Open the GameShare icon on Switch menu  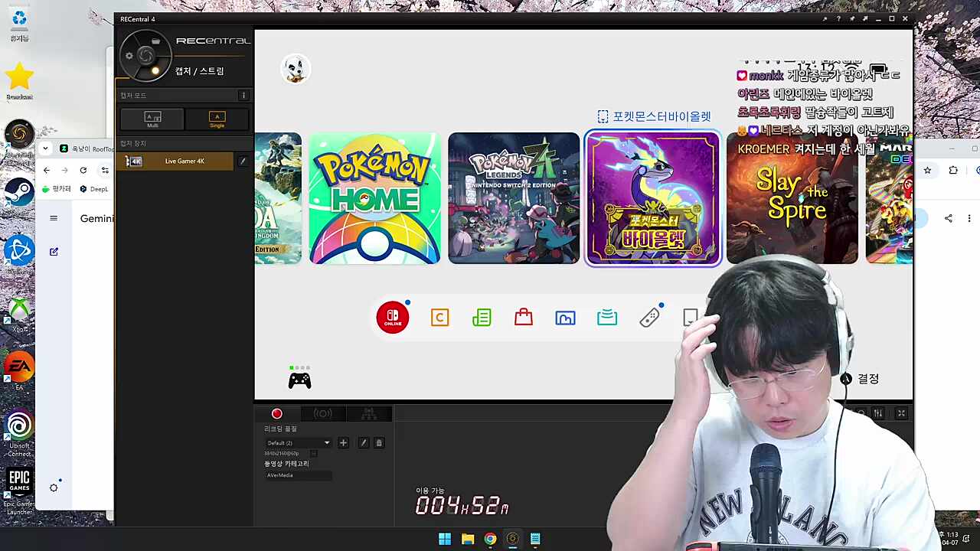point(607,317)
